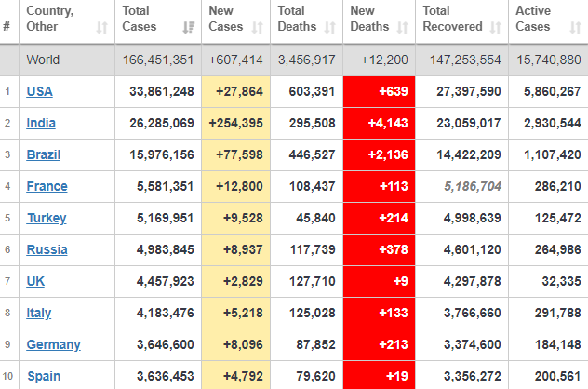
Task: Select World new deaths +12,200
Action: click(384, 60)
